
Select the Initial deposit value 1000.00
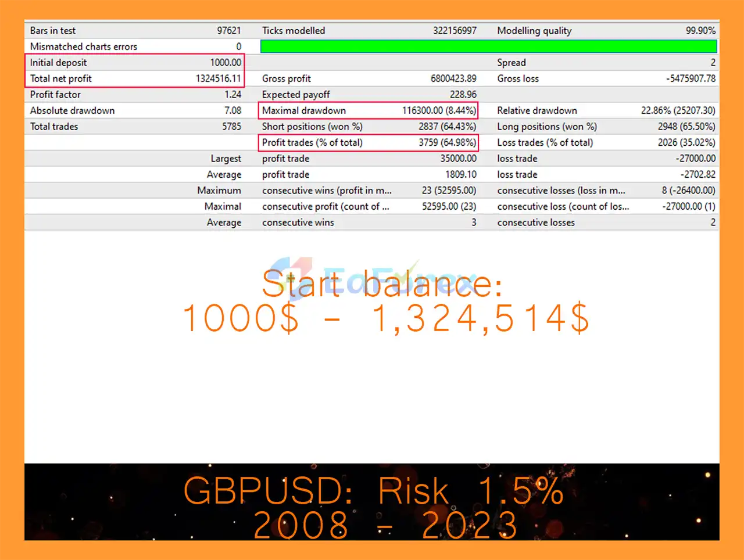pyautogui.click(x=226, y=63)
